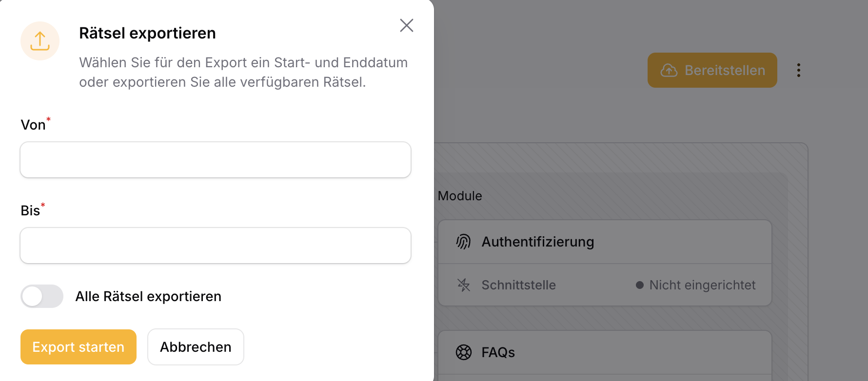
Task: Open the three-dot overflow menu beside Bereitstellen
Action: pos(799,70)
